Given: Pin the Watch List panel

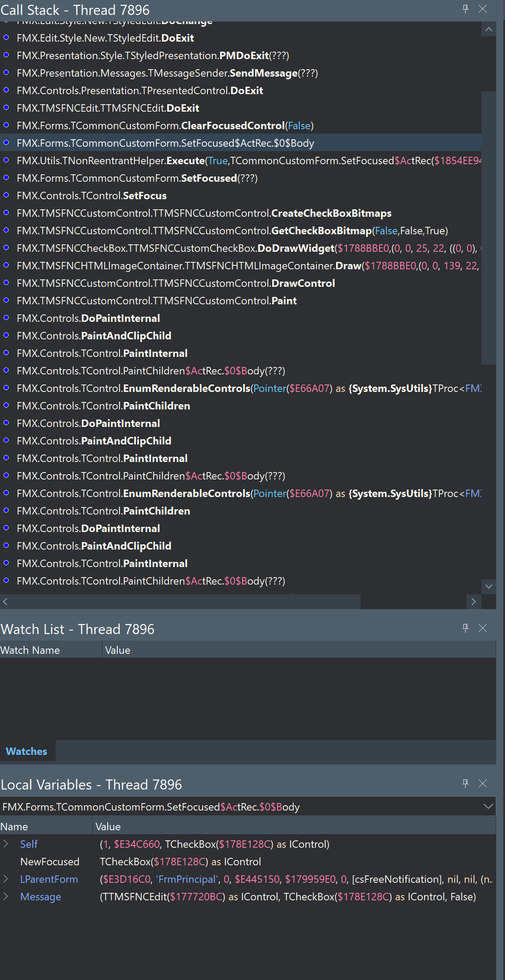Looking at the screenshot, I should [x=465, y=628].
